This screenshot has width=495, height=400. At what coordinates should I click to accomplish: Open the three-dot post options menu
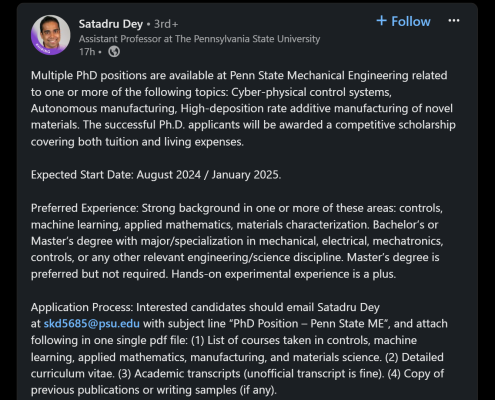(x=454, y=21)
